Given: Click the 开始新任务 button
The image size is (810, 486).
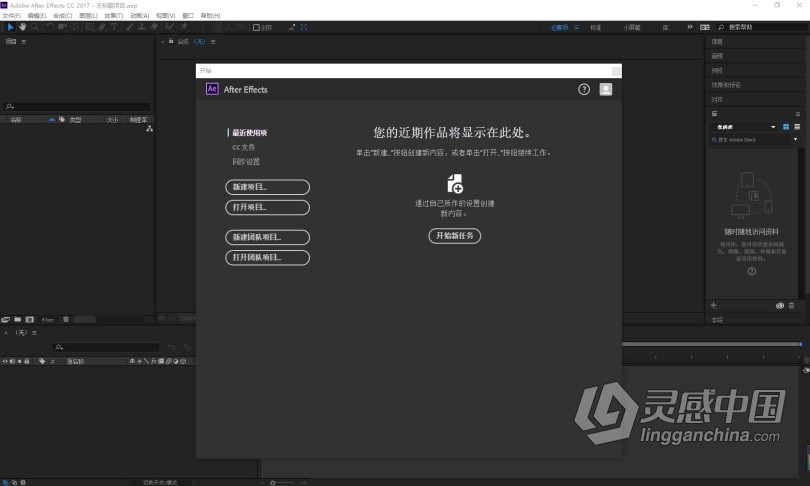Looking at the screenshot, I should 455,236.
